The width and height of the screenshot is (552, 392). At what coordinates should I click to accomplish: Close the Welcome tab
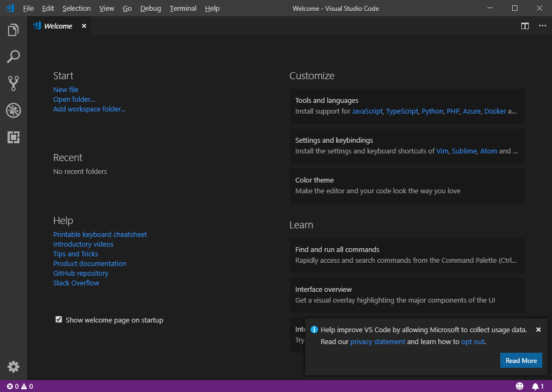[84, 26]
